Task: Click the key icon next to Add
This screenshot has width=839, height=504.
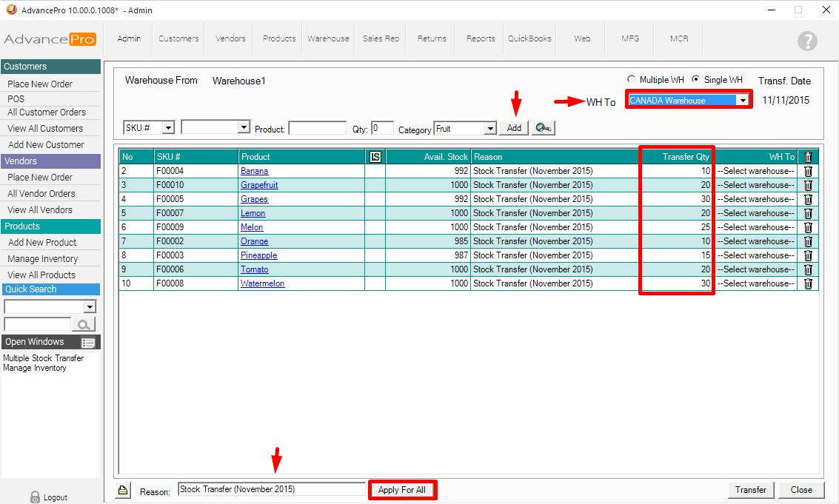Action: 543,128
